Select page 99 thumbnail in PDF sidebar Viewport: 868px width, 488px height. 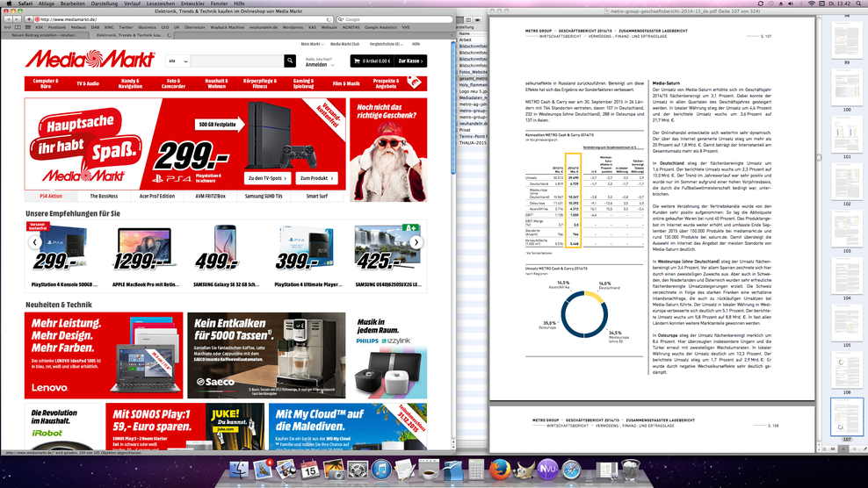tap(847, 39)
